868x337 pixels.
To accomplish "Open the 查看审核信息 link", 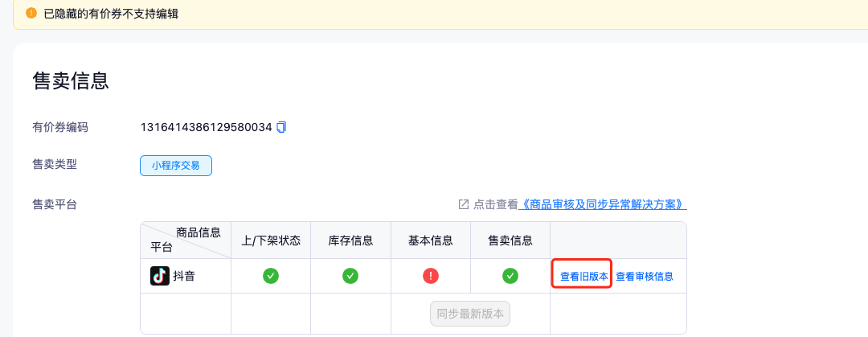I will pyautogui.click(x=644, y=277).
